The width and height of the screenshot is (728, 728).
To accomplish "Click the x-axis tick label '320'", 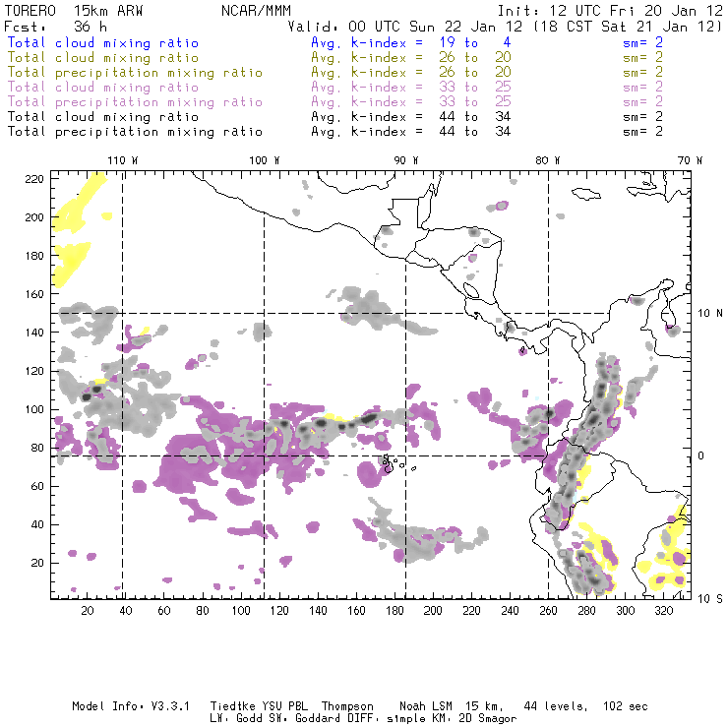I will 663,611.
